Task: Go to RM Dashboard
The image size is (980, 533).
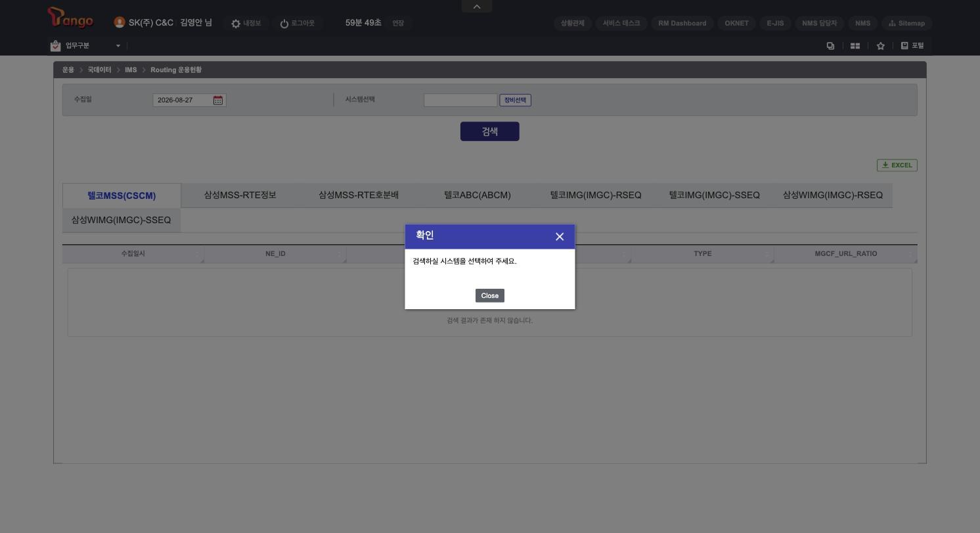Action: [x=682, y=23]
